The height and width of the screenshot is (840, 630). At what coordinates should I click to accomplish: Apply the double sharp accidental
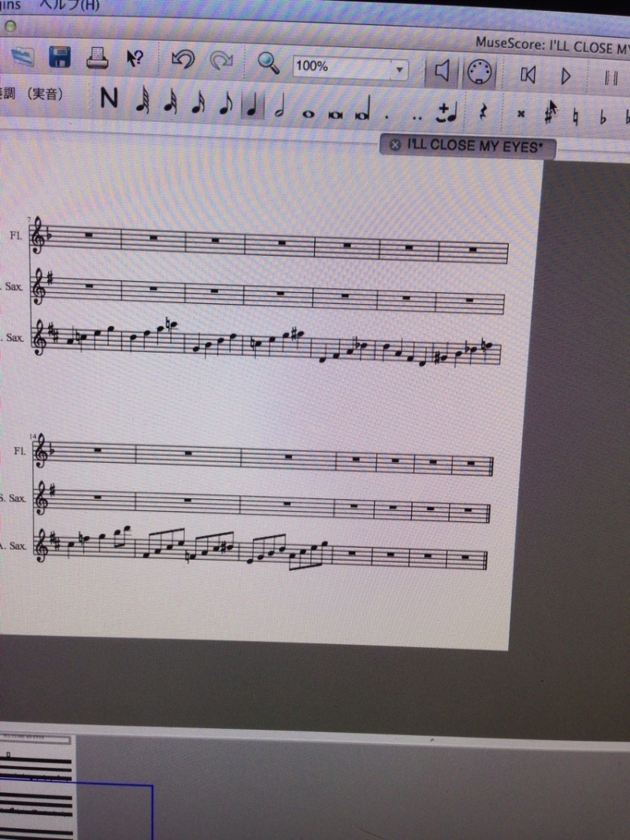click(x=521, y=113)
